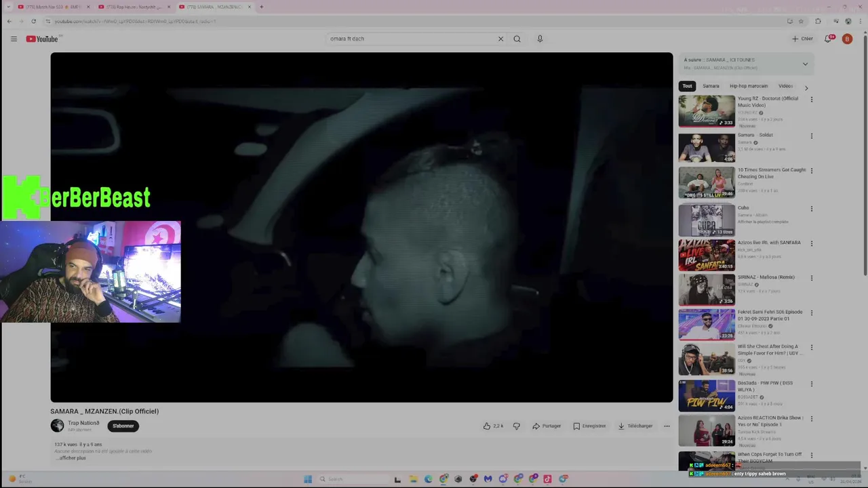
Task: Clear the search box with the X
Action: click(x=500, y=39)
